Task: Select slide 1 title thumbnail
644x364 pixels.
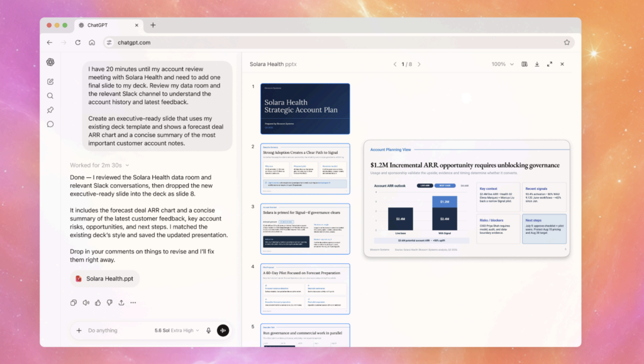Action: tap(305, 109)
